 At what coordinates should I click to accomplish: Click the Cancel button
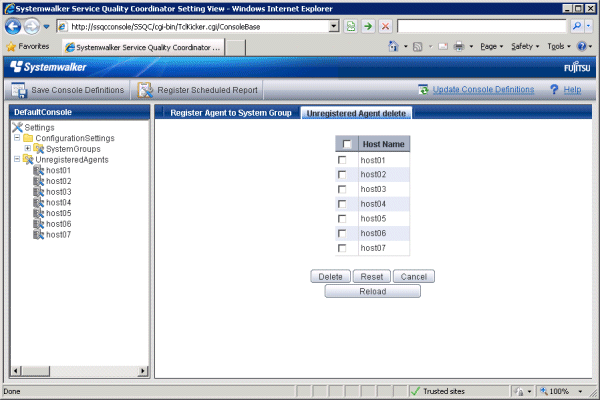(x=414, y=276)
